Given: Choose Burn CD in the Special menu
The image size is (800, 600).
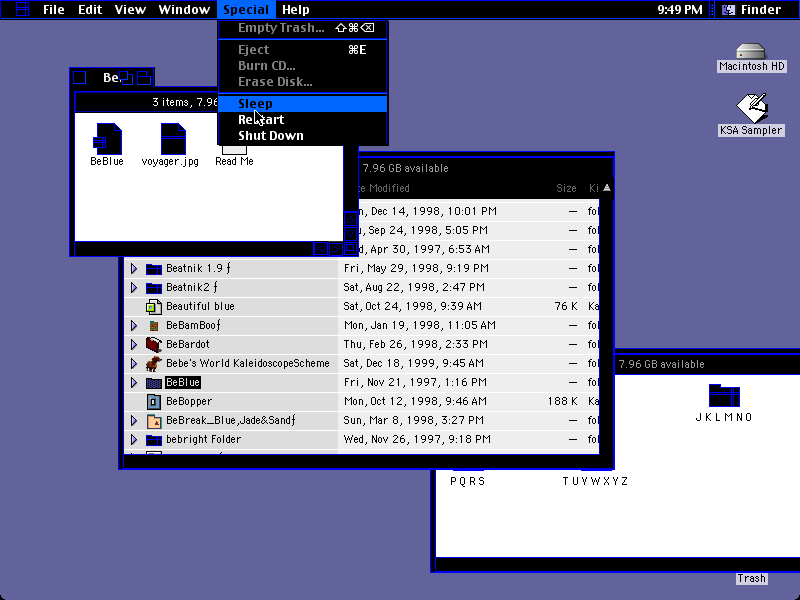Looking at the screenshot, I should (x=303, y=66).
